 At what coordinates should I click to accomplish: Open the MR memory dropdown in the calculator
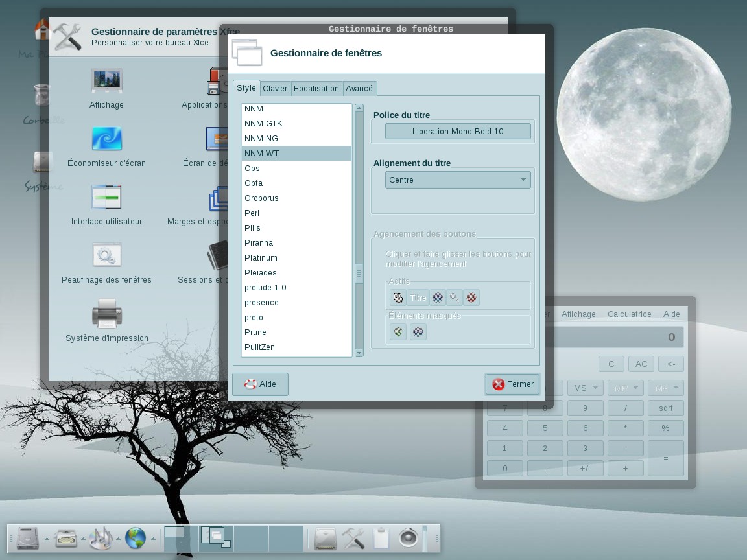tap(626, 388)
